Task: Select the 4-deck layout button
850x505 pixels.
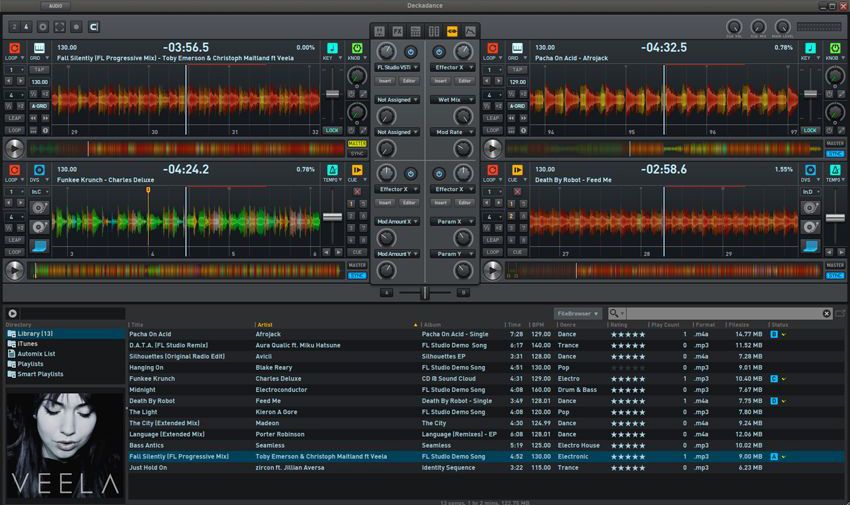Action: point(25,27)
